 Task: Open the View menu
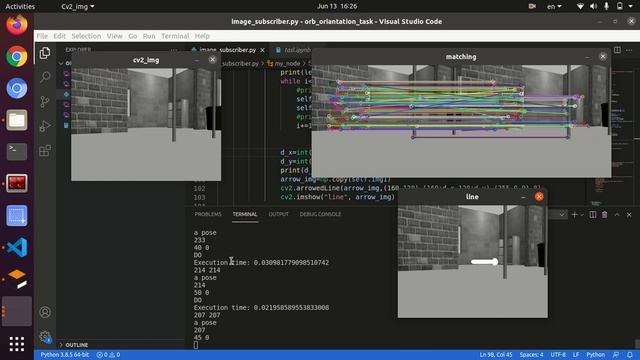coord(115,36)
